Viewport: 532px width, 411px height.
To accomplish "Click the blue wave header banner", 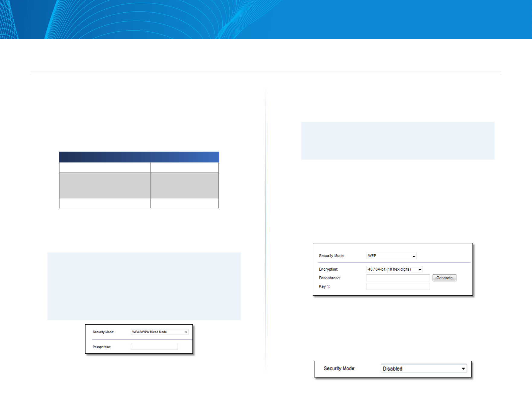I will pos(266,19).
